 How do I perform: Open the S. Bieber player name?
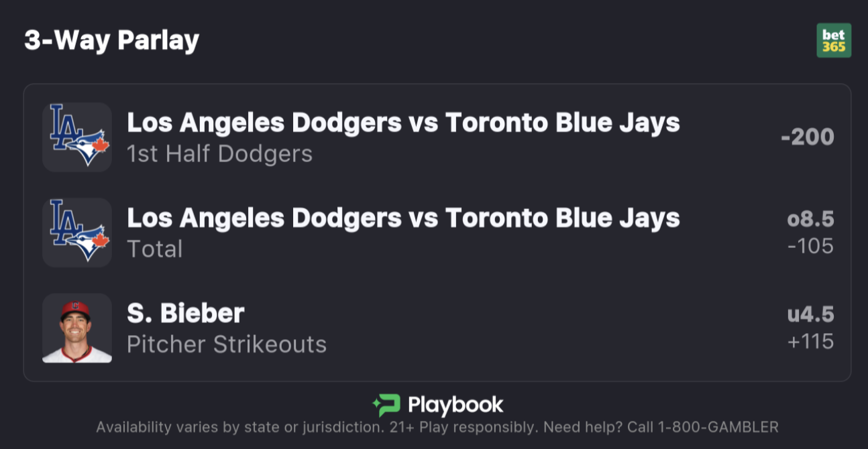pos(185,313)
